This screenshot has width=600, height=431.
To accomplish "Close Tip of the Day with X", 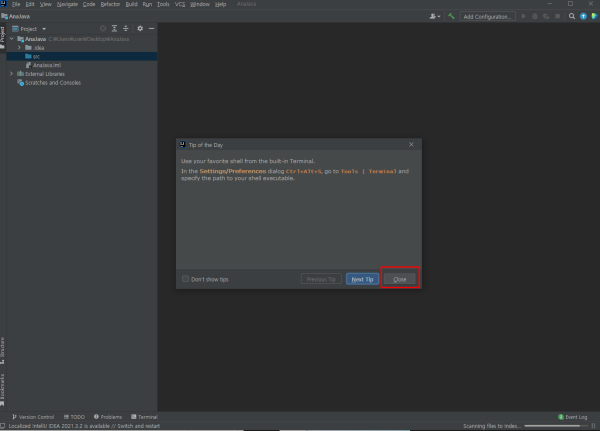I will point(411,144).
